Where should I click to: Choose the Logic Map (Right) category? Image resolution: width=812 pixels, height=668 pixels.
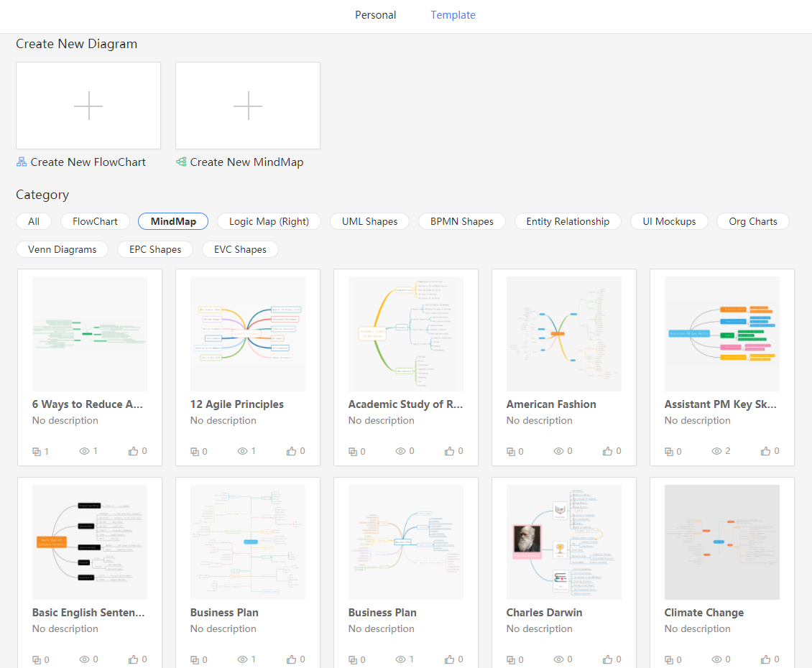point(269,221)
